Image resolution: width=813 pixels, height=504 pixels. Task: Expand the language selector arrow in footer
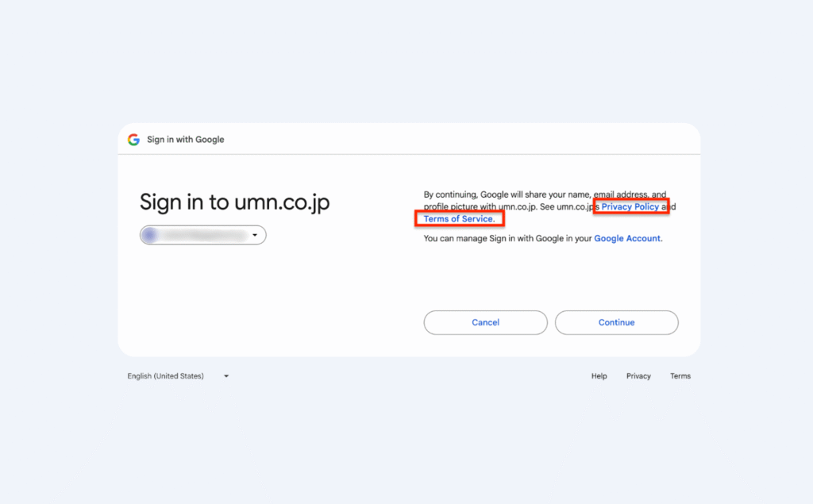click(x=226, y=376)
